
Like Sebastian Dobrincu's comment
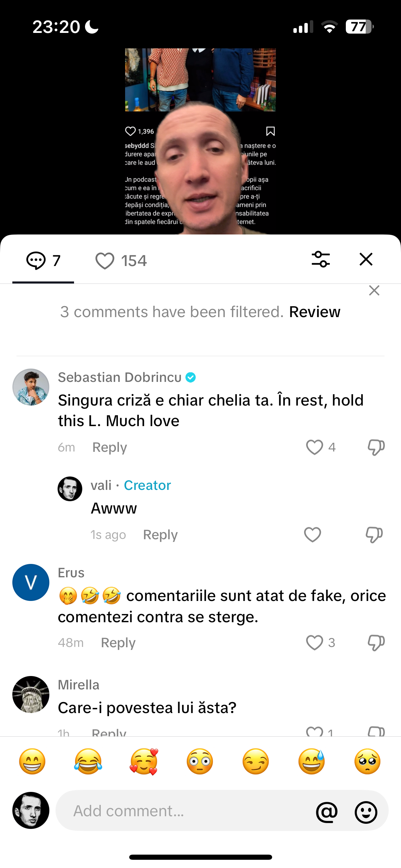click(314, 447)
